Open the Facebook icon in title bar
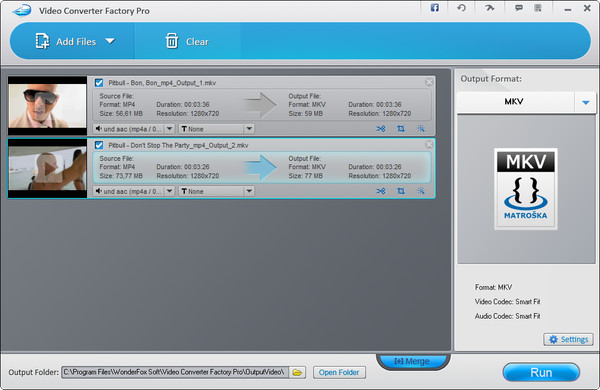Screen dimensions: 600x390 point(435,8)
